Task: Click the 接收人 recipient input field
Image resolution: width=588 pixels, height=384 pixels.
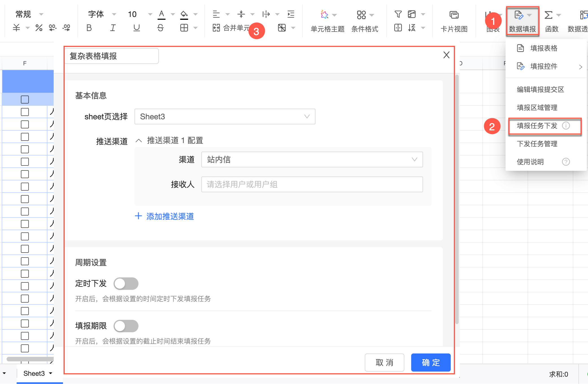Action: point(312,184)
